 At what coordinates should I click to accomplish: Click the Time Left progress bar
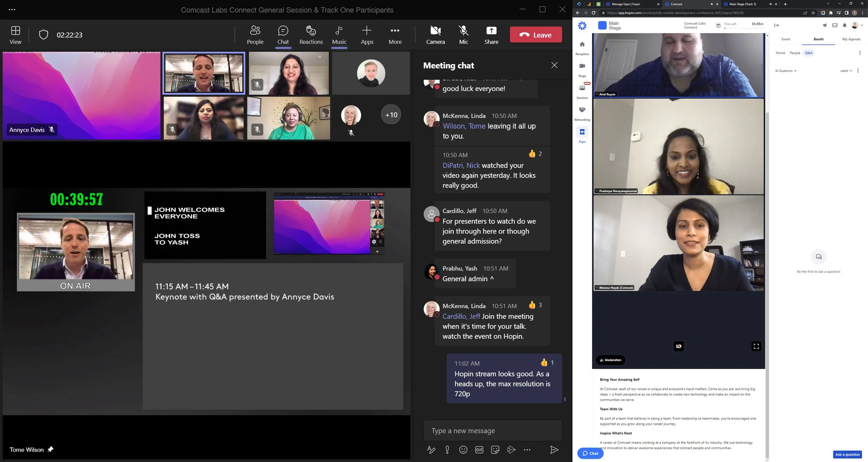[743, 28]
